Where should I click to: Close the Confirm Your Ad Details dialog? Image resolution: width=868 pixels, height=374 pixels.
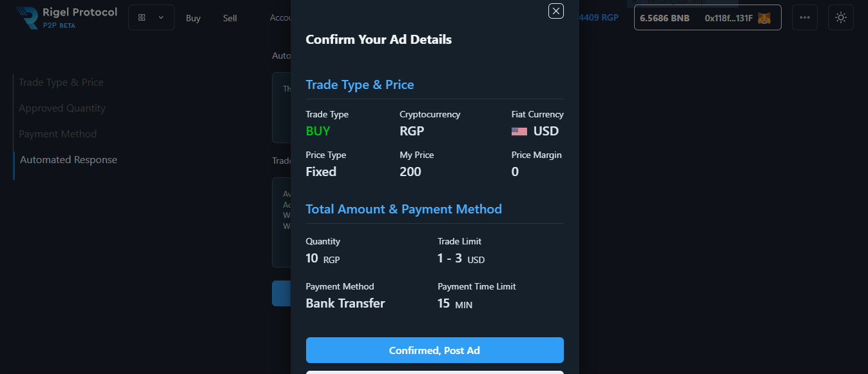(x=556, y=11)
